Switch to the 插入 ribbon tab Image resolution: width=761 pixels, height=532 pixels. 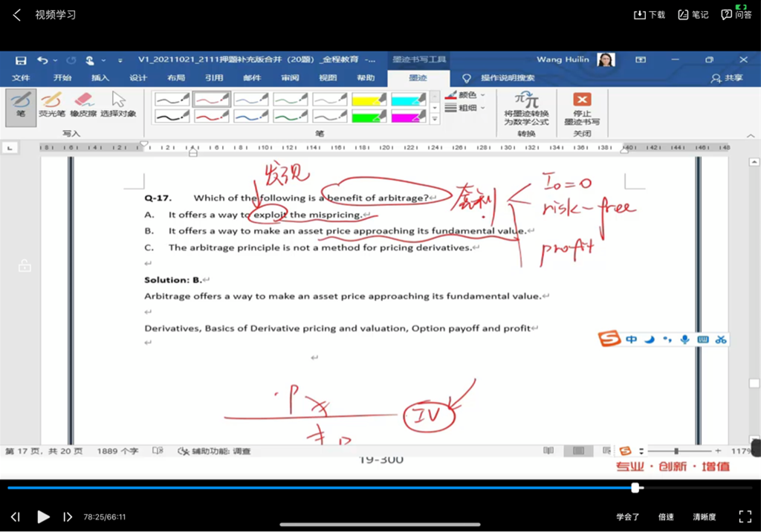click(x=100, y=78)
